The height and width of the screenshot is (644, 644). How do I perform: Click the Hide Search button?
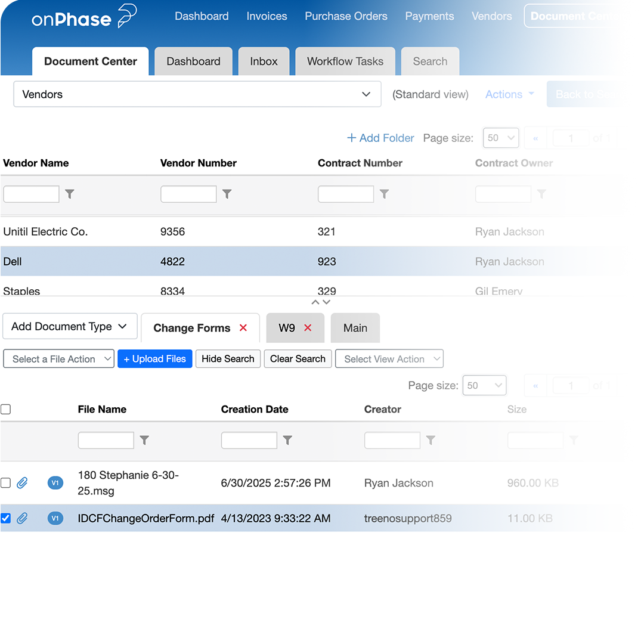[228, 359]
